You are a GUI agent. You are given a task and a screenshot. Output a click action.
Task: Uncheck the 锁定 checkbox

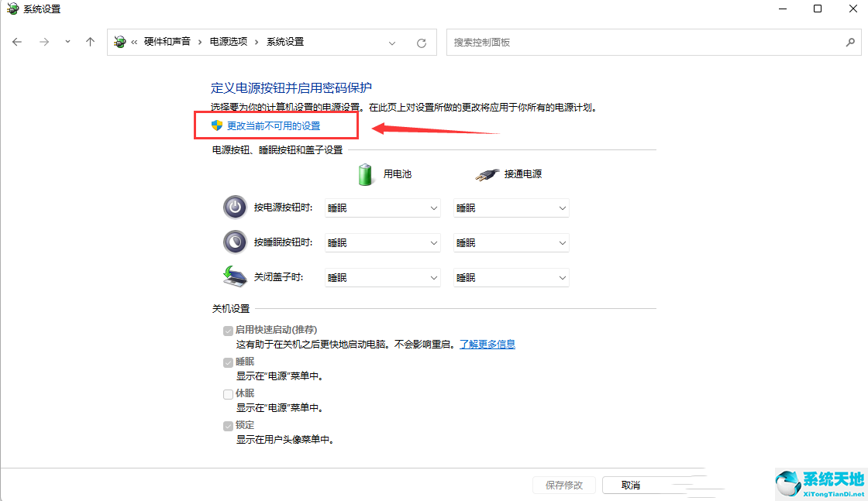click(228, 425)
